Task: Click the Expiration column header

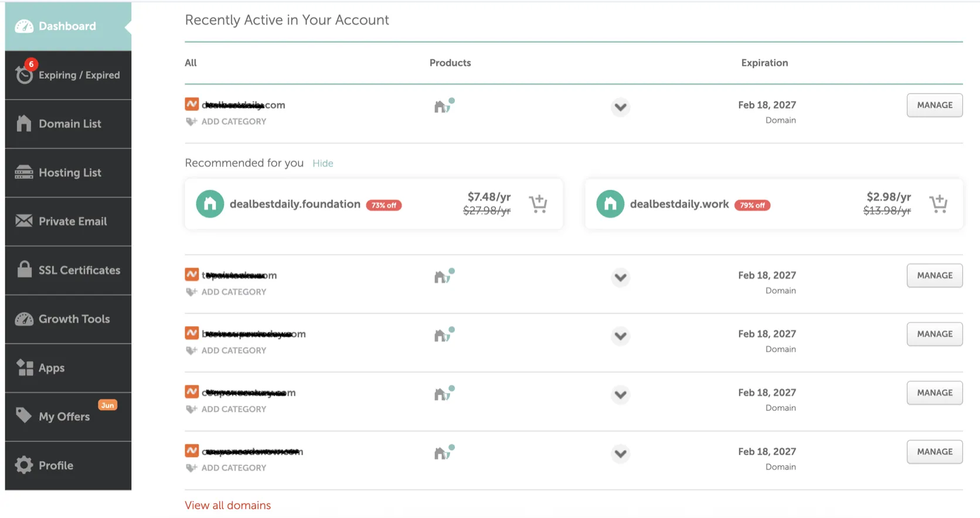Action: [x=764, y=63]
